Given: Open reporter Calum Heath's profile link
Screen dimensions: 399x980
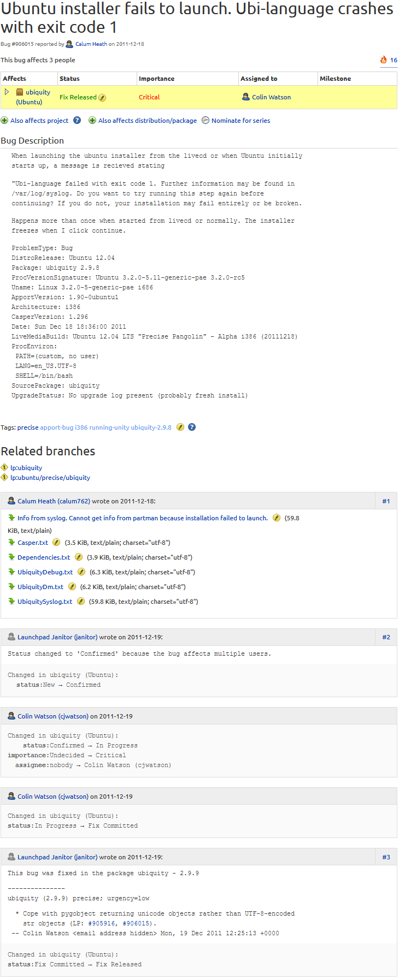Looking at the screenshot, I should coord(91,44).
